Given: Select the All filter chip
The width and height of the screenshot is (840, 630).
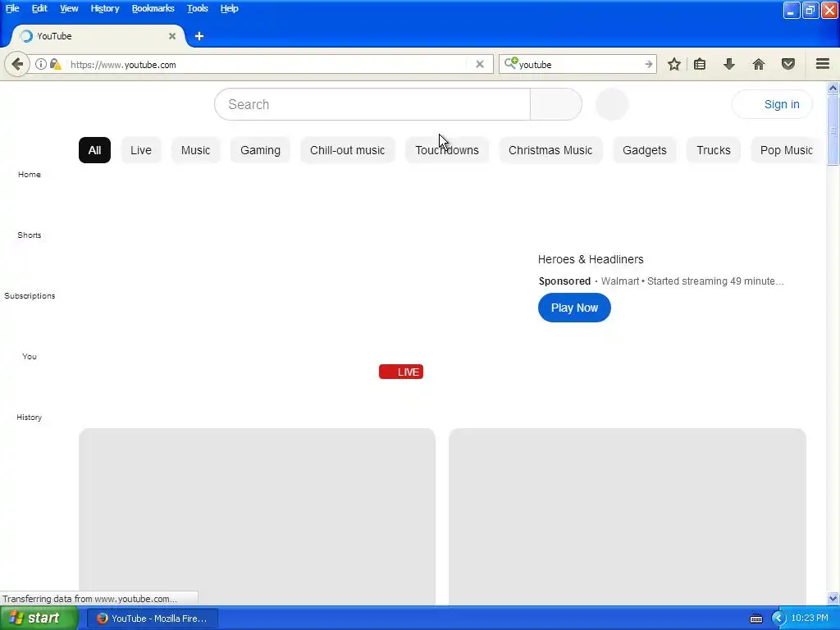Looking at the screenshot, I should click(x=94, y=150).
